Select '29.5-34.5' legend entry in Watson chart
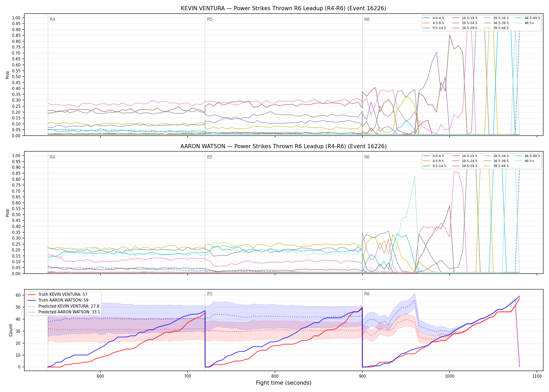 [x=496, y=156]
